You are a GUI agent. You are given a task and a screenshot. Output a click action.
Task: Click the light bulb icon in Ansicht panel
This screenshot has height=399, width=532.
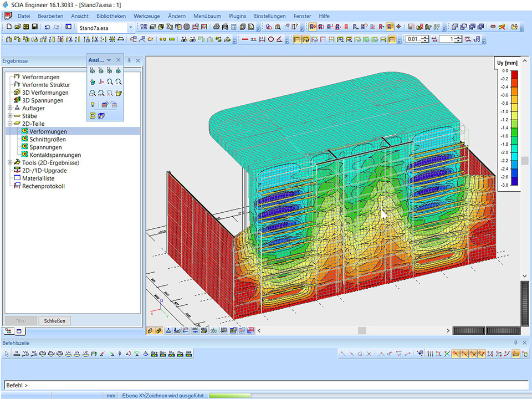[92, 104]
